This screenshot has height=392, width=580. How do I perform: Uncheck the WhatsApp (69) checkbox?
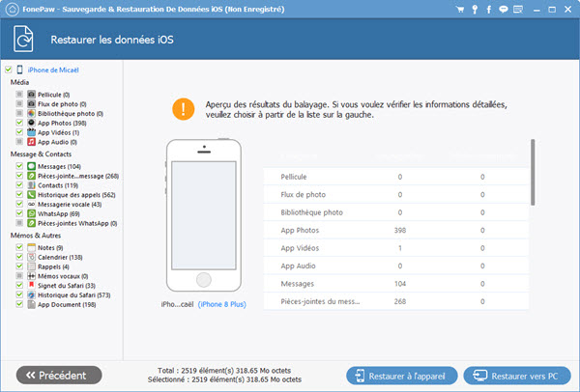click(x=19, y=213)
